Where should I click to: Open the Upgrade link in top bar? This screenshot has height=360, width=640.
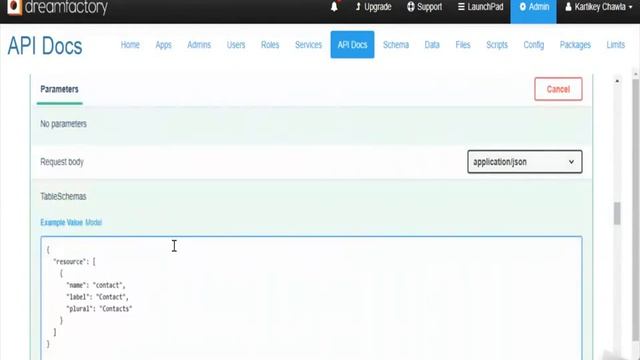coord(373,7)
